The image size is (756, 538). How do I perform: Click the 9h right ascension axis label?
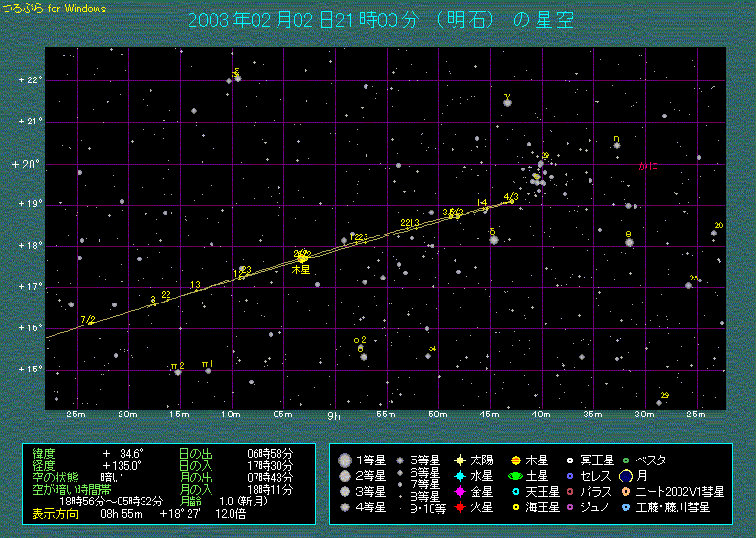[x=334, y=416]
